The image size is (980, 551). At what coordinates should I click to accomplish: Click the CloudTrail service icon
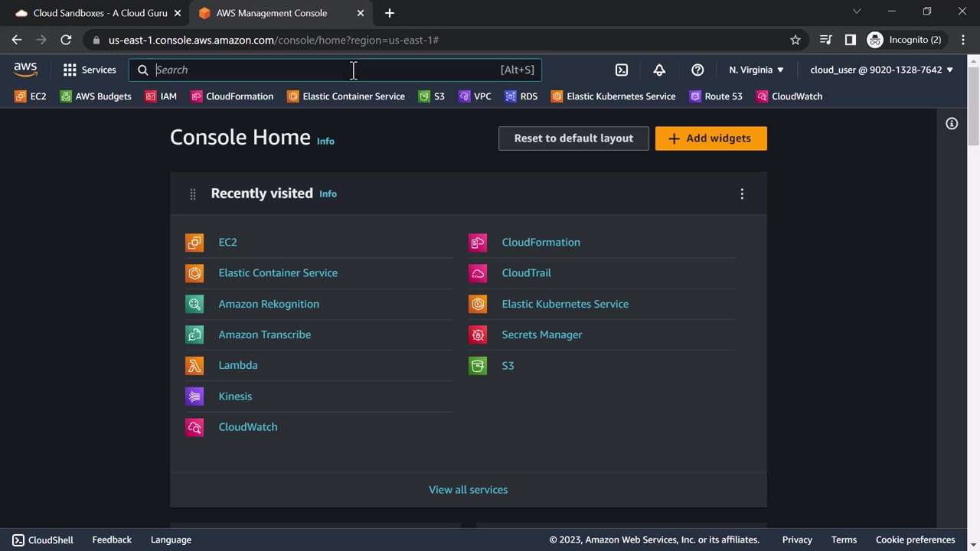pyautogui.click(x=478, y=273)
